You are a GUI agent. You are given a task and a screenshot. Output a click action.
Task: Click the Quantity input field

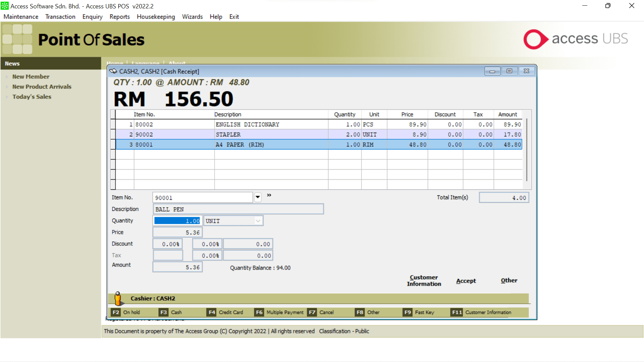[x=177, y=221]
